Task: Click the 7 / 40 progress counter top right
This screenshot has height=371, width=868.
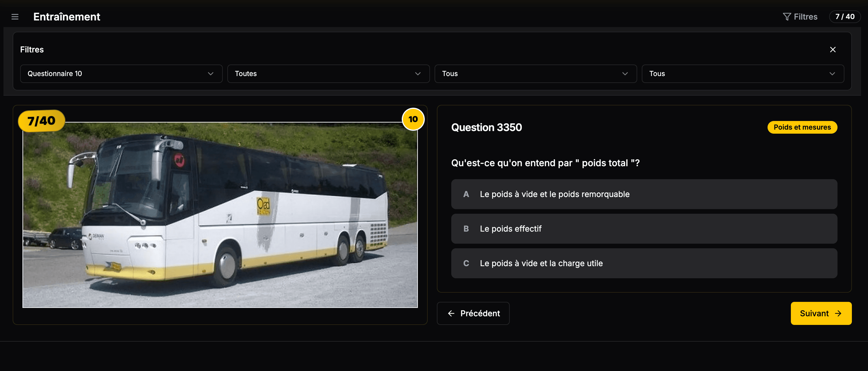Action: (845, 16)
